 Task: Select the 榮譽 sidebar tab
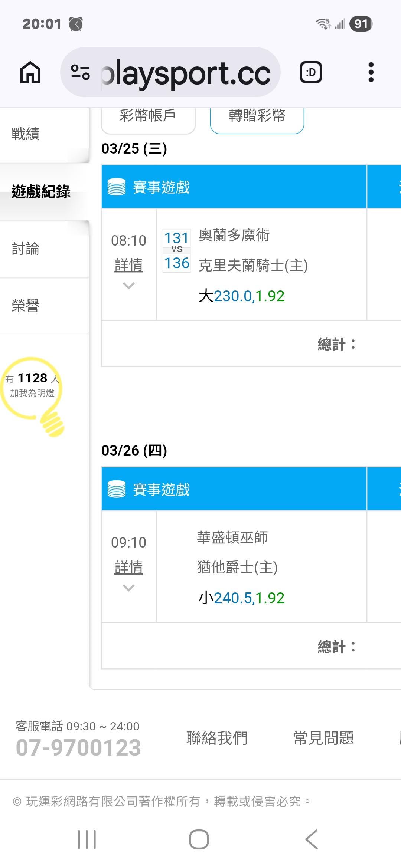(26, 306)
